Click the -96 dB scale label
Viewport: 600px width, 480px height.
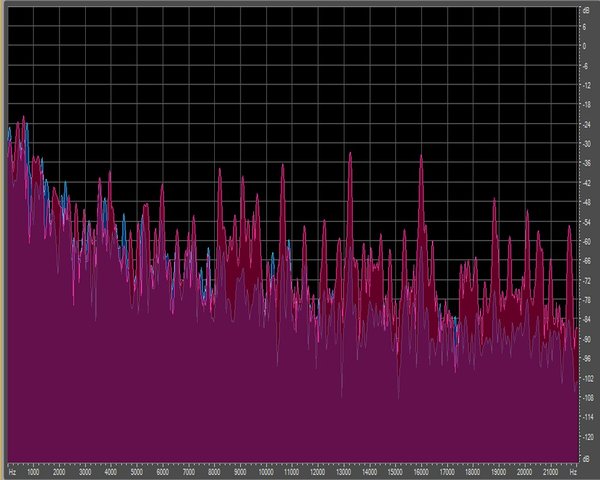[x=586, y=359]
